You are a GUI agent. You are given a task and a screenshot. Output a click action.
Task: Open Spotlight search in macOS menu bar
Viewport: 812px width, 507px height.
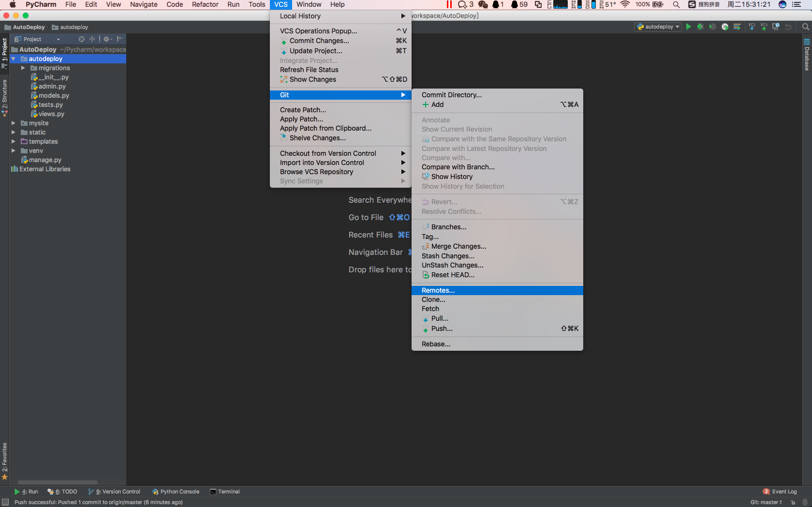[676, 4]
